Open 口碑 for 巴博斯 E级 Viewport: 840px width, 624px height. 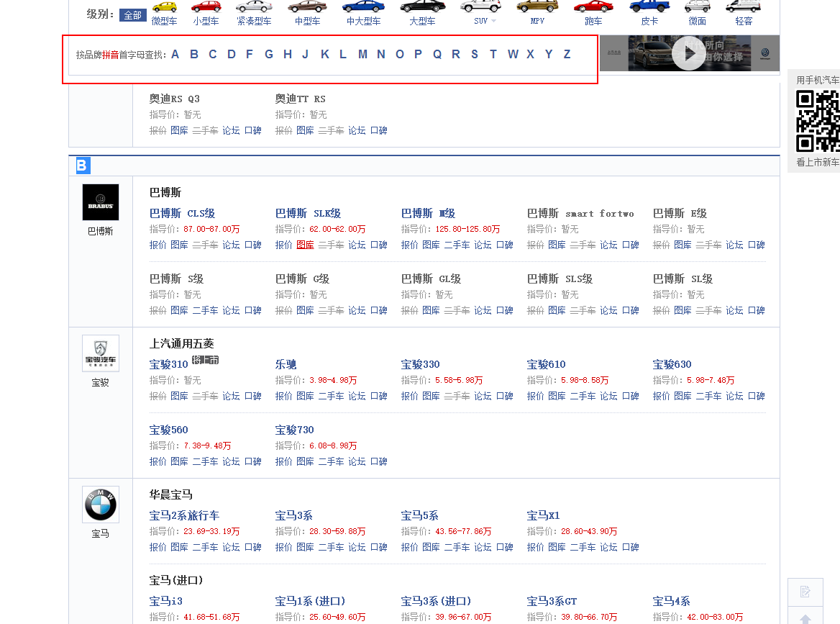tap(756, 245)
